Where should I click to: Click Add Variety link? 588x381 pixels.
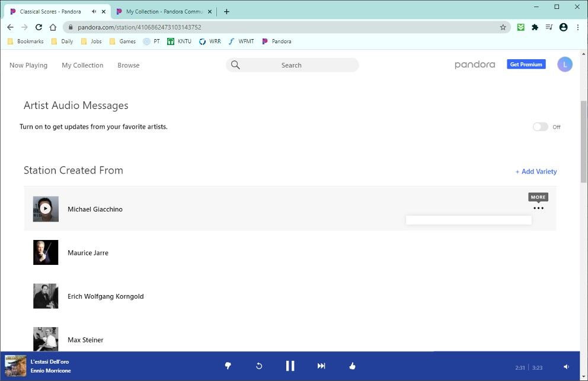coord(536,171)
